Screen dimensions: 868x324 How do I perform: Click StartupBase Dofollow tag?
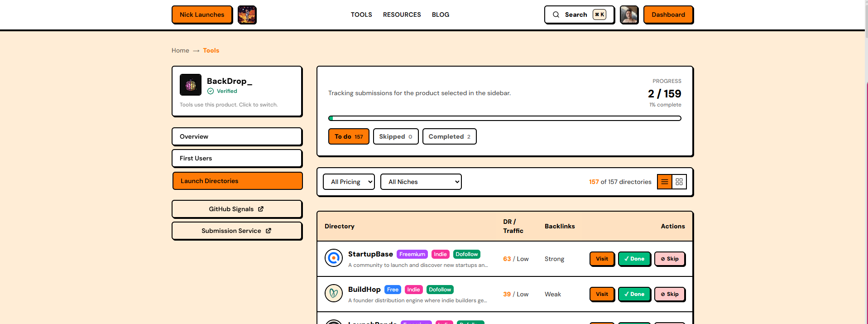tap(467, 254)
